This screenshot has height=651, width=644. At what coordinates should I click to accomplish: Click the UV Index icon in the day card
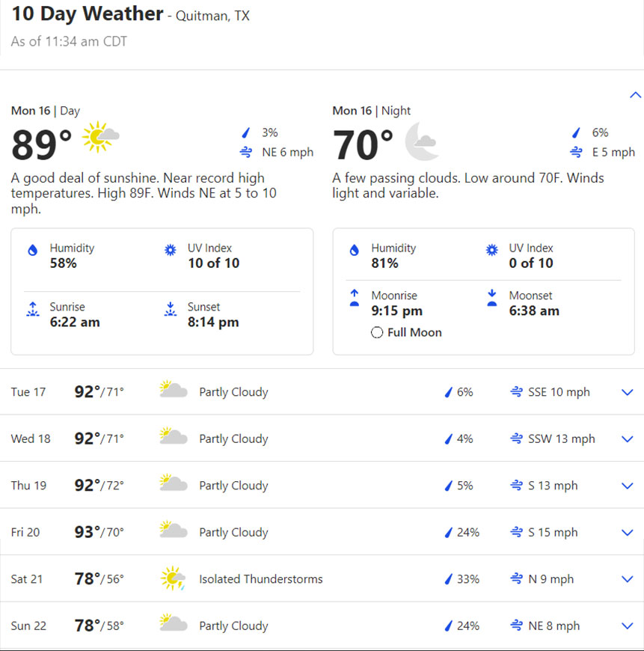click(x=171, y=251)
